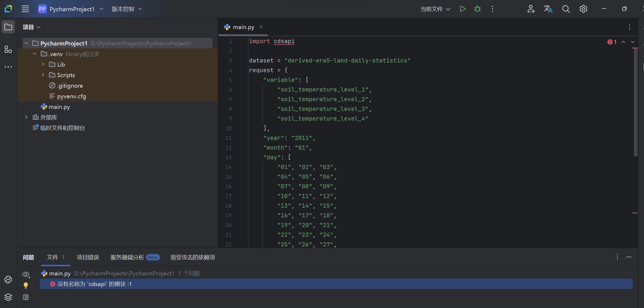Select the 'cdsapi' module error entry

[336, 284]
